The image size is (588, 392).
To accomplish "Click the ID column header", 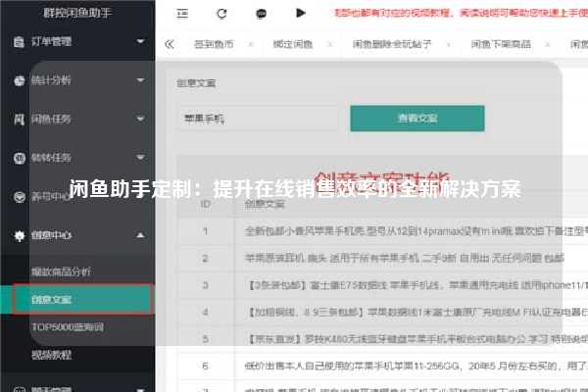I will (x=206, y=204).
